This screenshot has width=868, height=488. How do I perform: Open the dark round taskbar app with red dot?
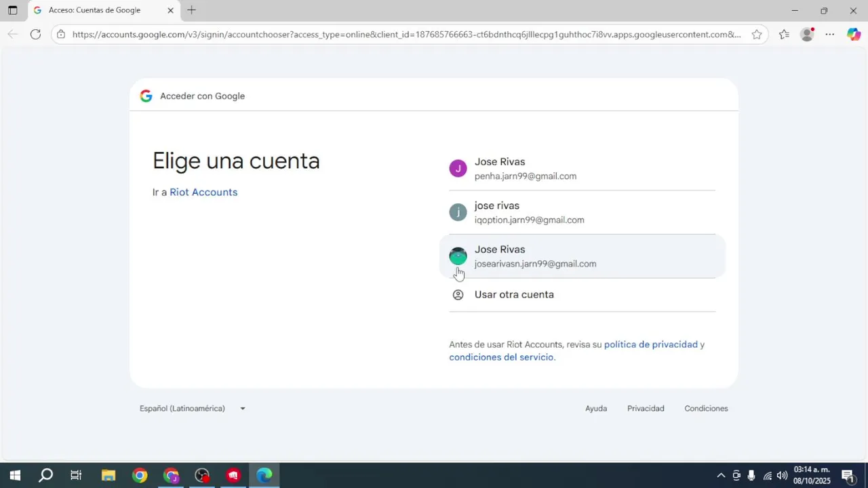click(x=202, y=476)
